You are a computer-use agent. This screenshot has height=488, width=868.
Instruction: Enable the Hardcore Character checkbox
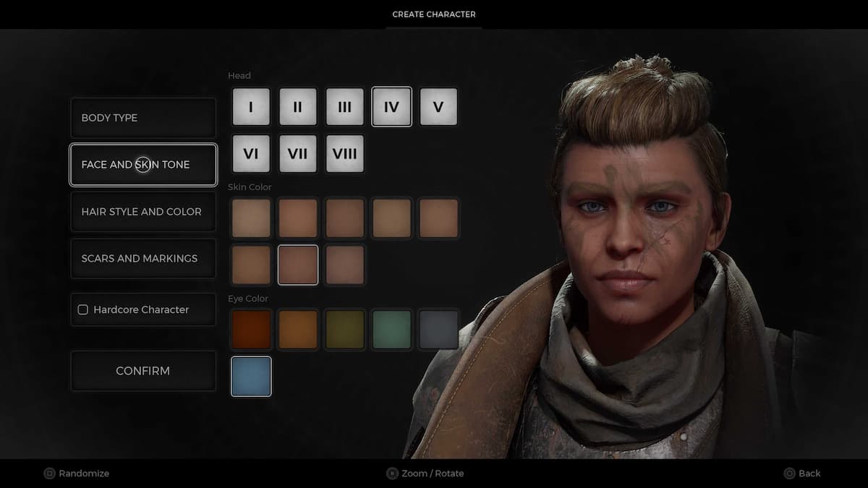point(83,309)
